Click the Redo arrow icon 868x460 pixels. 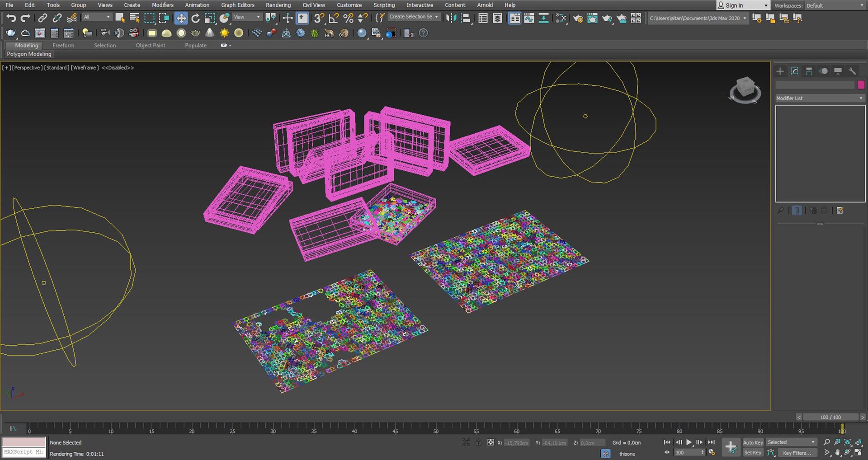(x=26, y=18)
